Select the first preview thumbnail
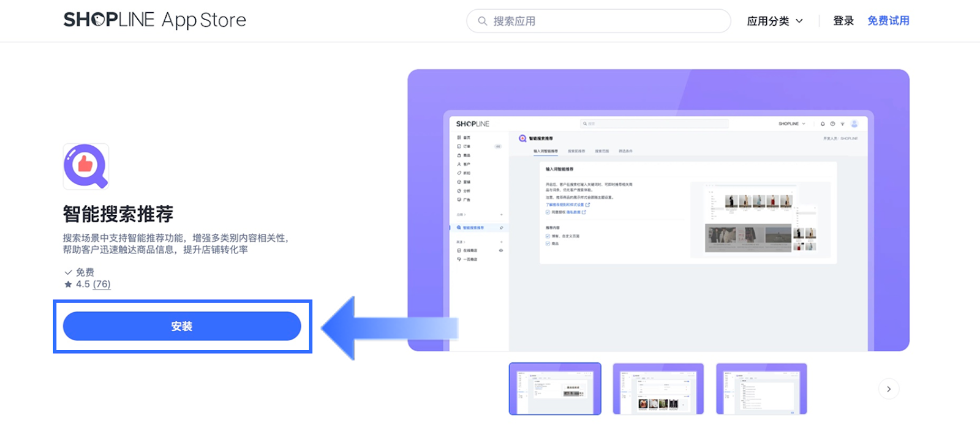Image resolution: width=980 pixels, height=448 pixels. (x=555, y=389)
